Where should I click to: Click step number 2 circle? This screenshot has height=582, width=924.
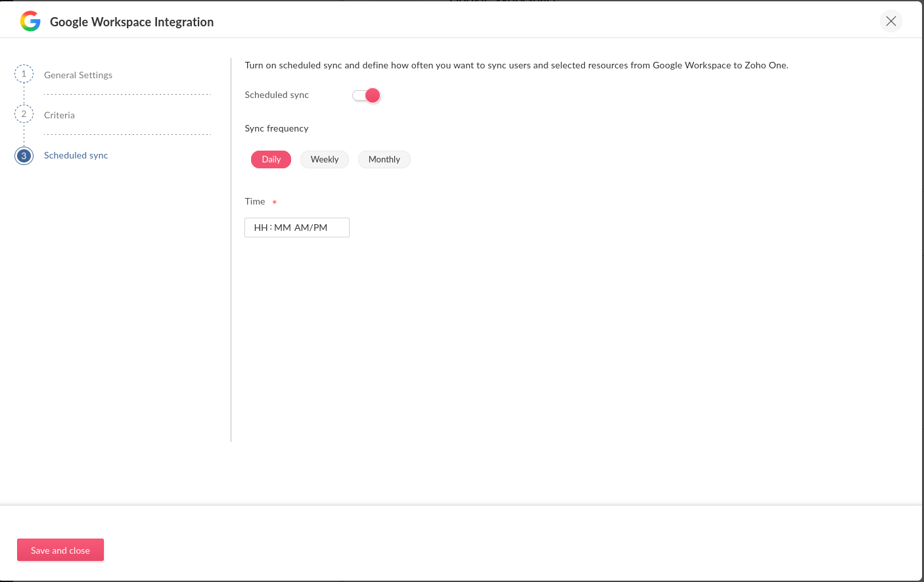pos(24,114)
